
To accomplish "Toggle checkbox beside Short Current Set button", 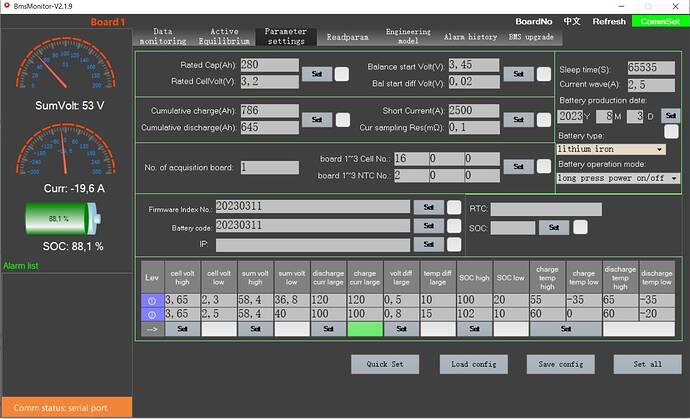I will point(544,120).
